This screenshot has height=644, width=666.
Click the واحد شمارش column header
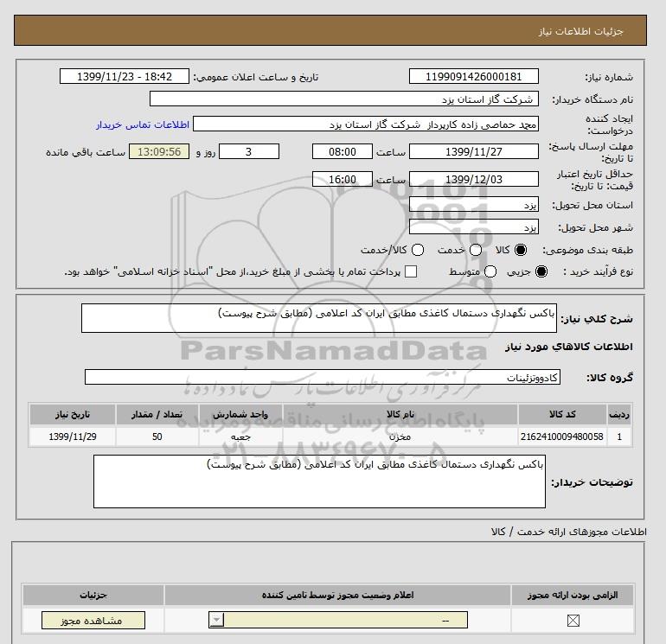click(240, 414)
